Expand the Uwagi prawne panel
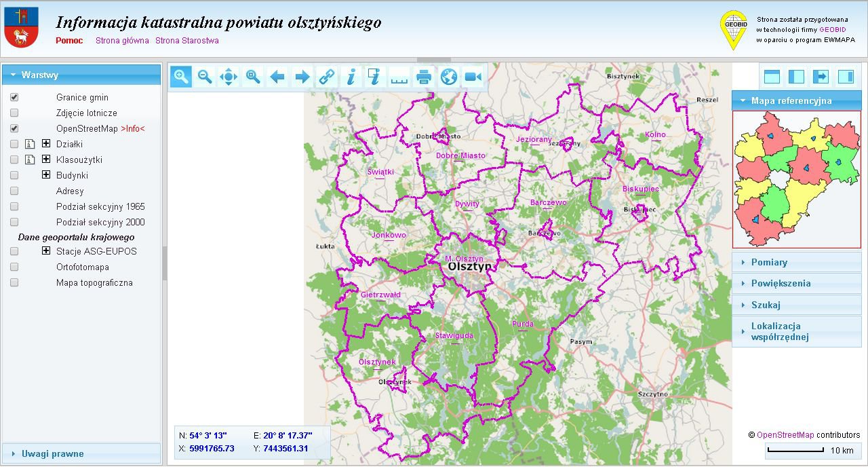The width and height of the screenshot is (868, 467). point(81,453)
